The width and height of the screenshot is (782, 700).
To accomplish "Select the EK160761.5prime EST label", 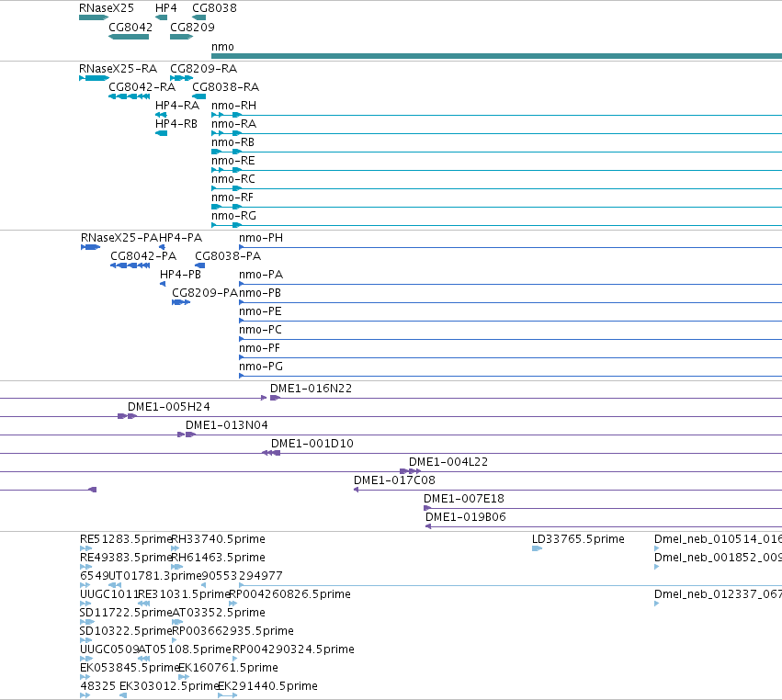I will tap(229, 668).
